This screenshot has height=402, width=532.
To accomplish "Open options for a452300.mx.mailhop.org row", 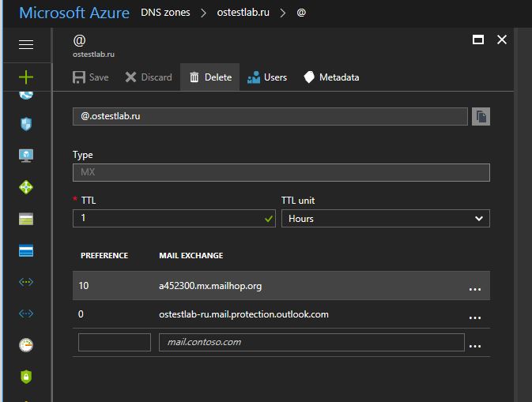I will (474, 289).
